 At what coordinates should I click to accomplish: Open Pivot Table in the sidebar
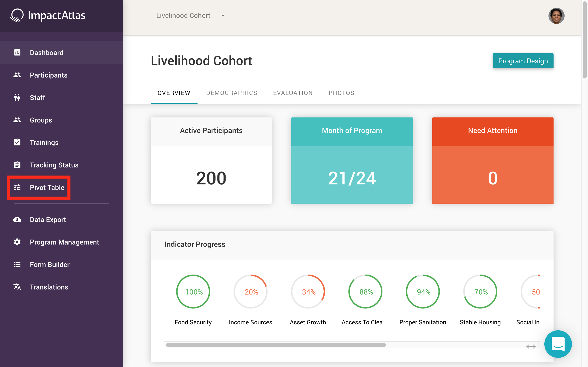point(47,187)
